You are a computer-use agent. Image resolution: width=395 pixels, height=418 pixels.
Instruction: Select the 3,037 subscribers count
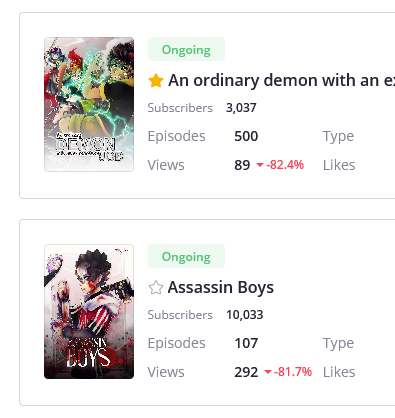coord(241,108)
